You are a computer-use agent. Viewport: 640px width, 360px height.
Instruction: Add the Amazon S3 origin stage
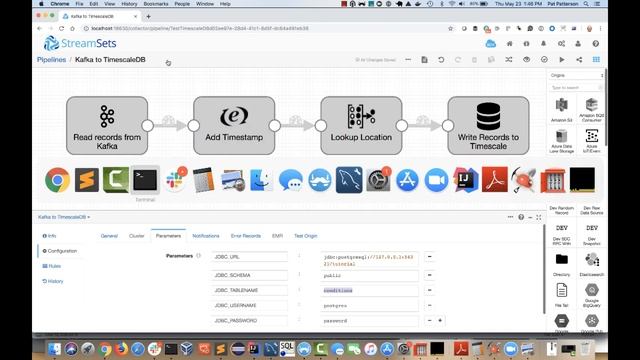point(562,109)
